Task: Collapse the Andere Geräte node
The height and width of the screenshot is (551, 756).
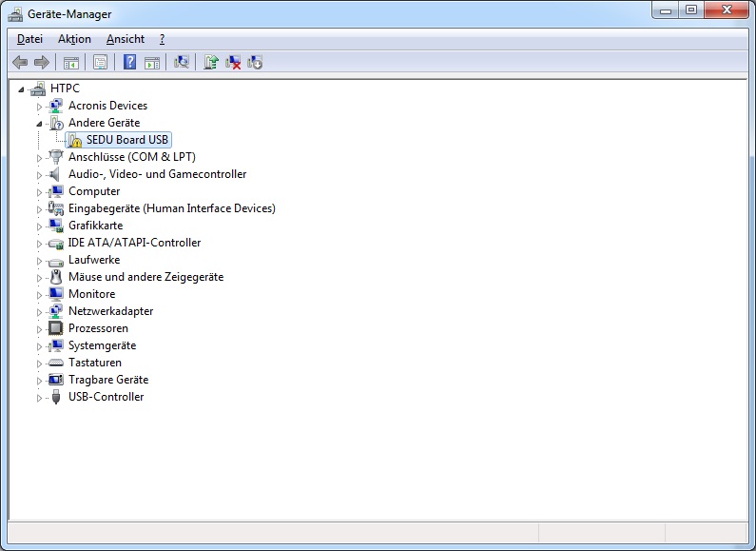Action: [40, 124]
